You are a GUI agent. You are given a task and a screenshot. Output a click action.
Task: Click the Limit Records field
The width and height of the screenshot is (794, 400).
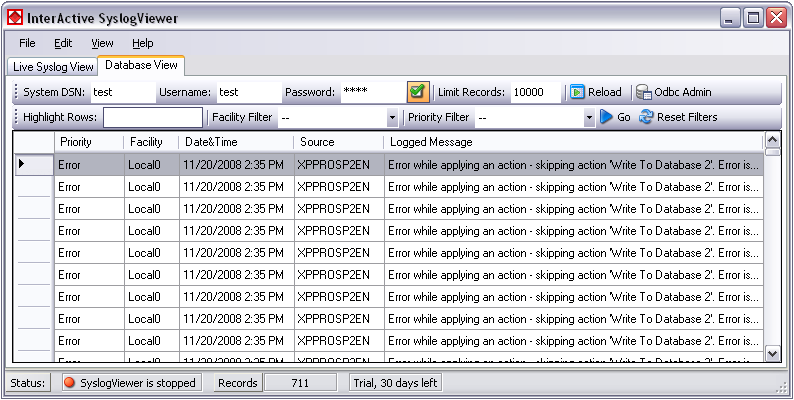click(x=536, y=92)
